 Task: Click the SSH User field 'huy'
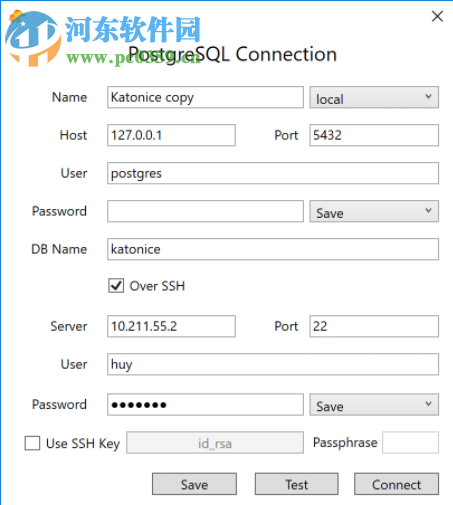click(x=273, y=364)
